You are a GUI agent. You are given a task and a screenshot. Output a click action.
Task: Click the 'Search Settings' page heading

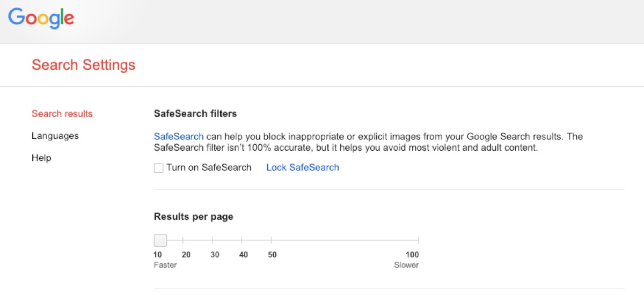(x=83, y=65)
